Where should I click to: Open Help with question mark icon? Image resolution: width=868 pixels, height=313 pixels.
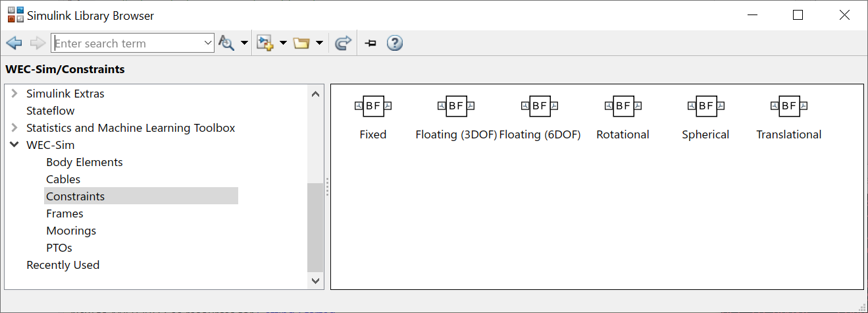coord(394,43)
